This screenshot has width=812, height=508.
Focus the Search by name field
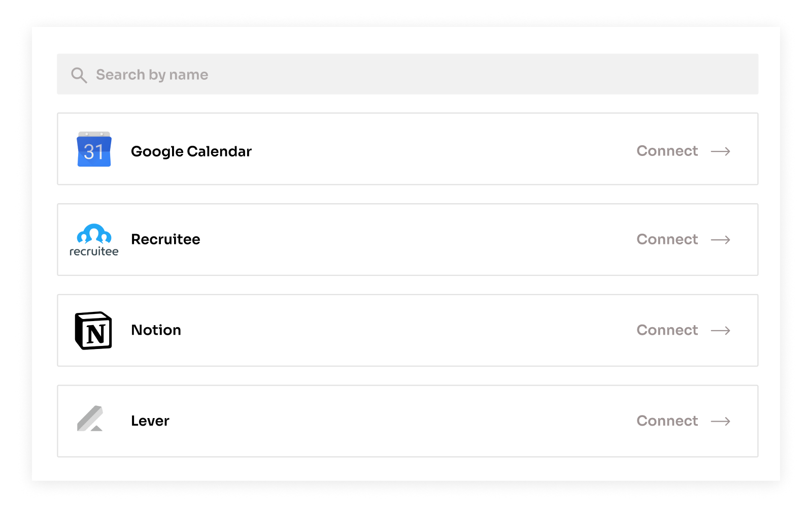pyautogui.click(x=408, y=74)
